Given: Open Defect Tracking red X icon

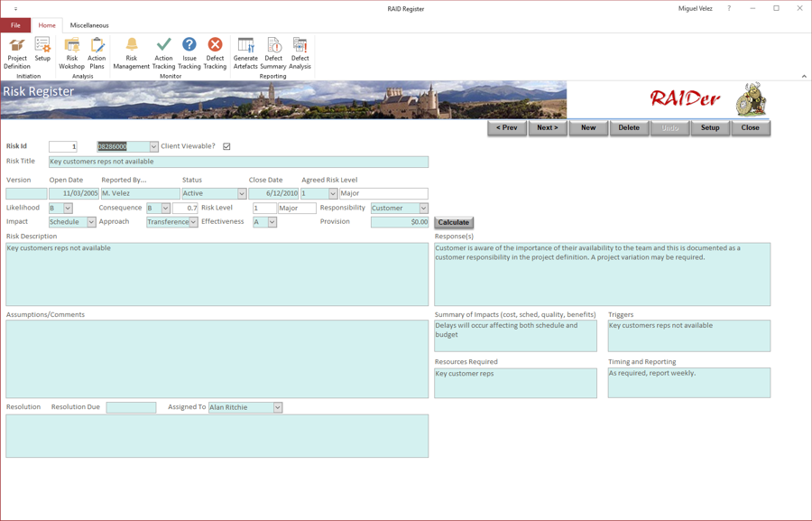Looking at the screenshot, I should click(x=215, y=53).
